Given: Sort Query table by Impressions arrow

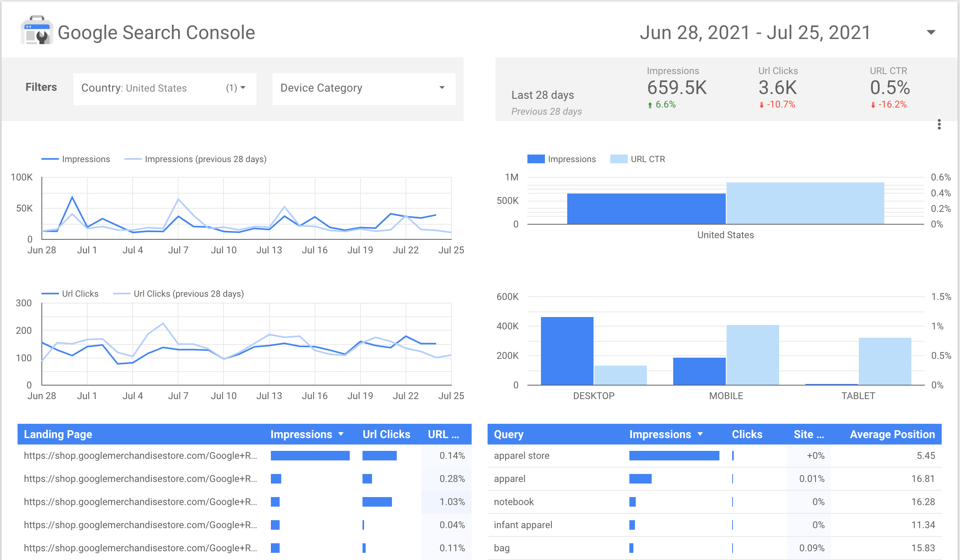Looking at the screenshot, I should 700,434.
